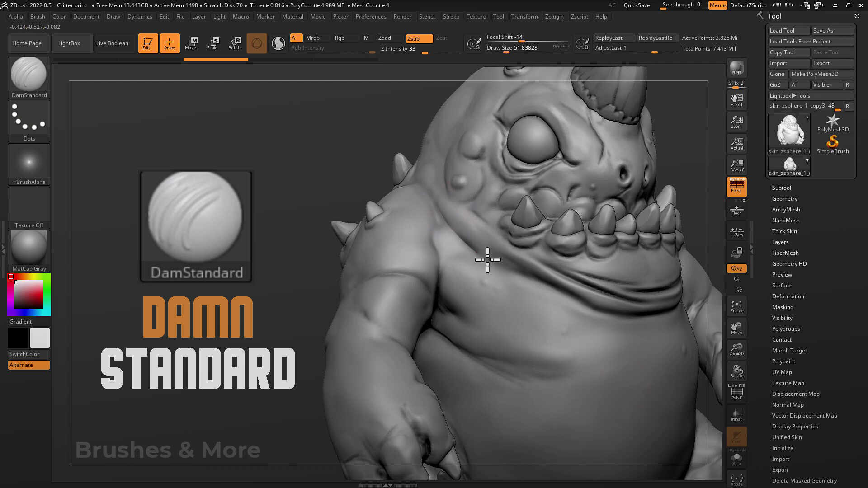The height and width of the screenshot is (488, 868).
Task: Click the Texture Off slot
Action: (29, 208)
